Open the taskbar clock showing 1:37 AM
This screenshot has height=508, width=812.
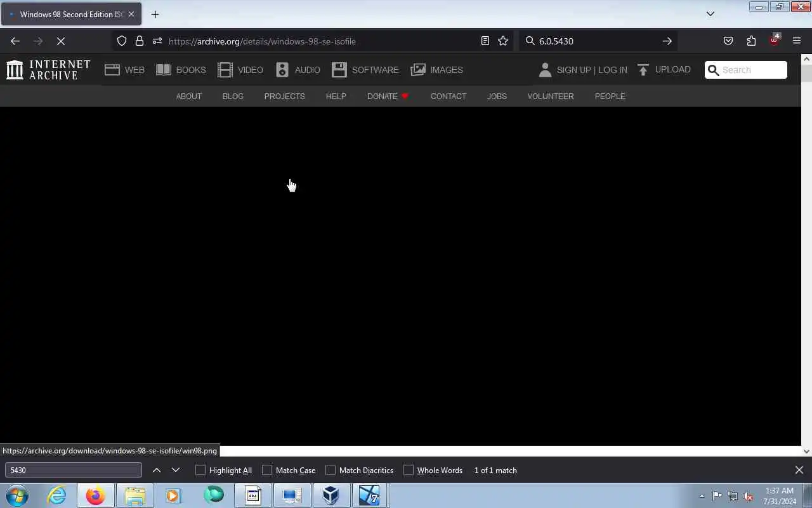[780, 496]
